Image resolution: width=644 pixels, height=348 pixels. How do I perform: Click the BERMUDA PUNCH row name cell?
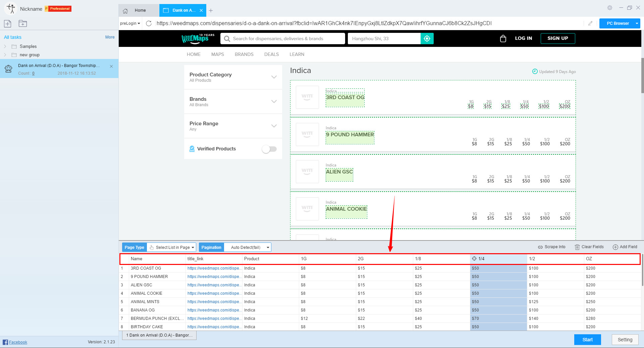[157, 319]
